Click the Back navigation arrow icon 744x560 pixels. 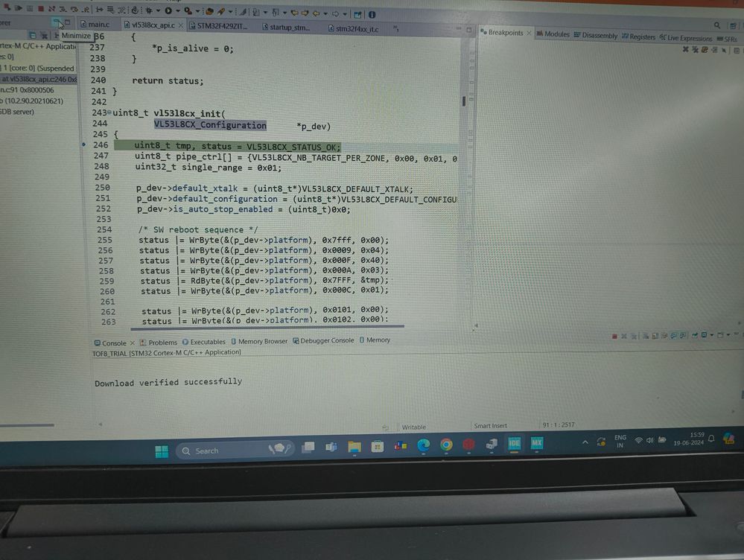[316, 13]
